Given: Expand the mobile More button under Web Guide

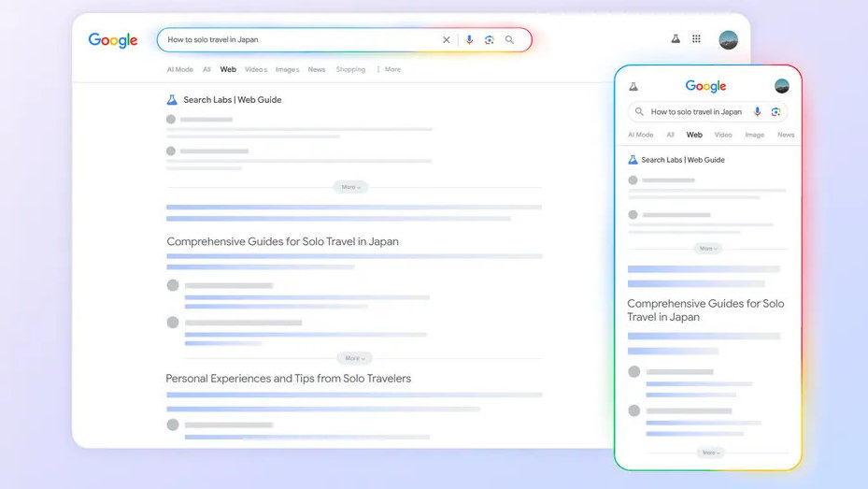Looking at the screenshot, I should pos(707,249).
